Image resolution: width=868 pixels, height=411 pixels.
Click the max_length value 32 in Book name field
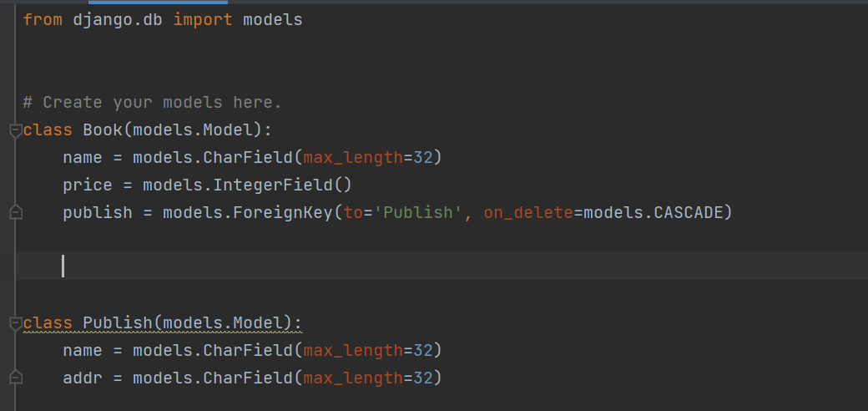[x=423, y=158]
